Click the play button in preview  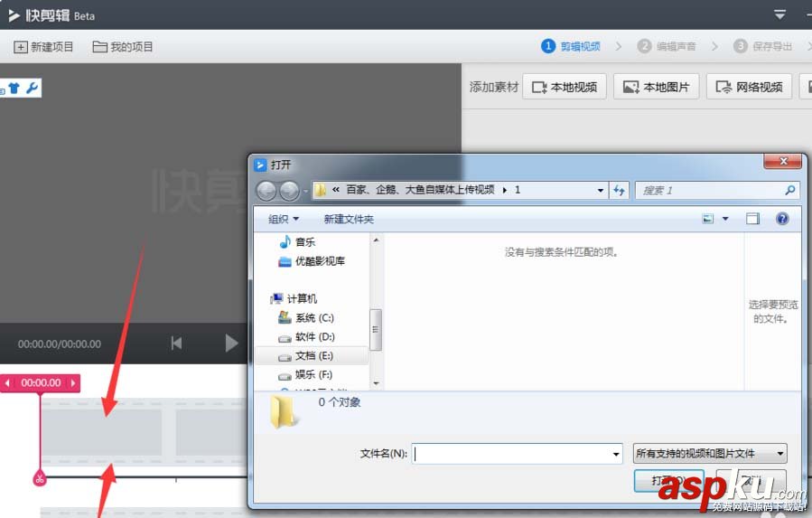231,343
